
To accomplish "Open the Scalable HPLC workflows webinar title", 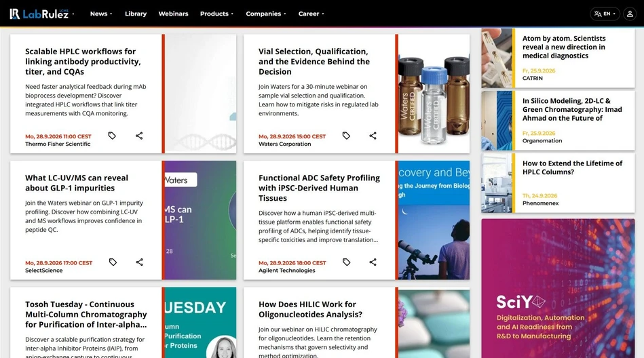I will tap(83, 62).
